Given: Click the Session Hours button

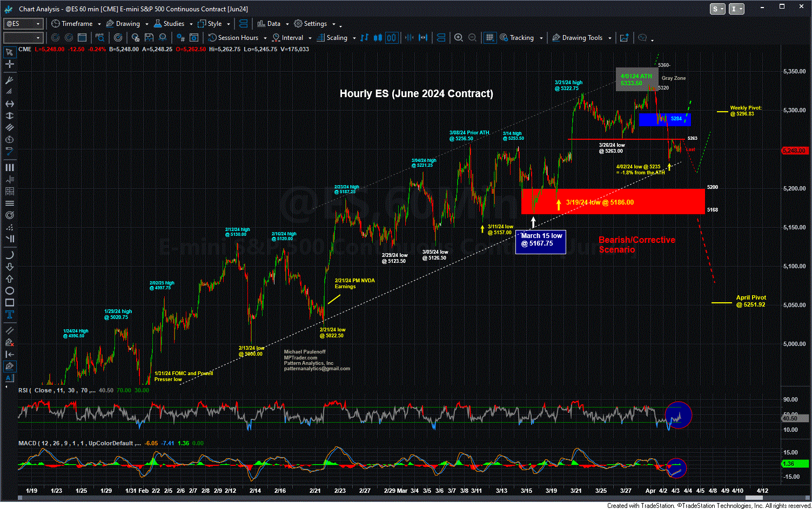Looking at the screenshot, I should tap(233, 38).
